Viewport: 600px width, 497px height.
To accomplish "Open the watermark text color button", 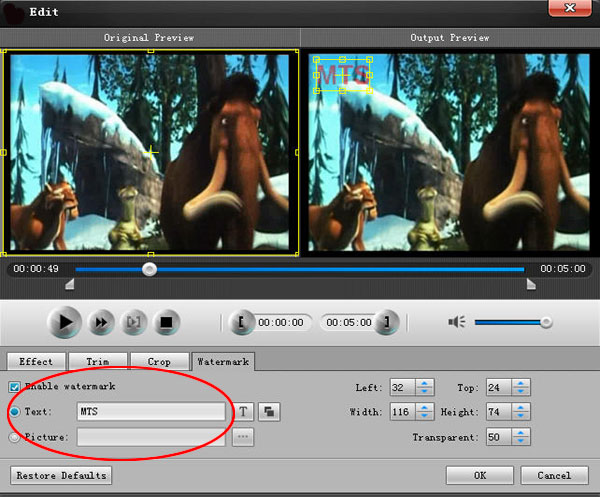I will (x=269, y=412).
